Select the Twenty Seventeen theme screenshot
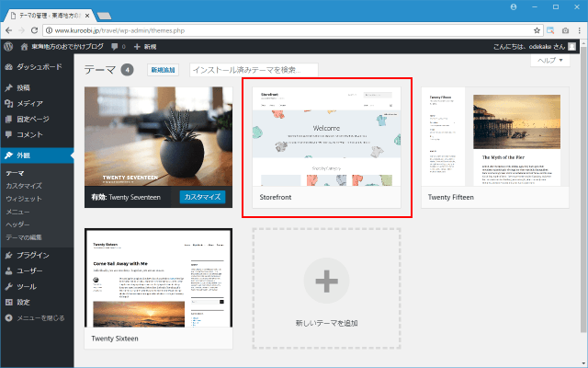Screen dimensions: 588x368 pyautogui.click(x=158, y=137)
